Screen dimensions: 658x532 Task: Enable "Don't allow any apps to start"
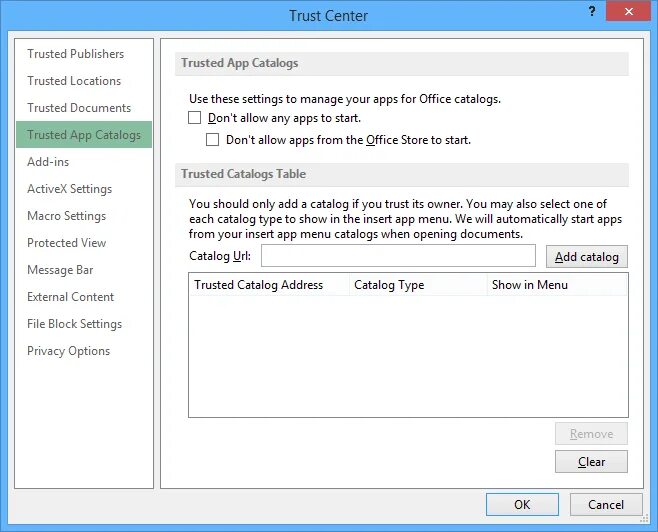[194, 117]
